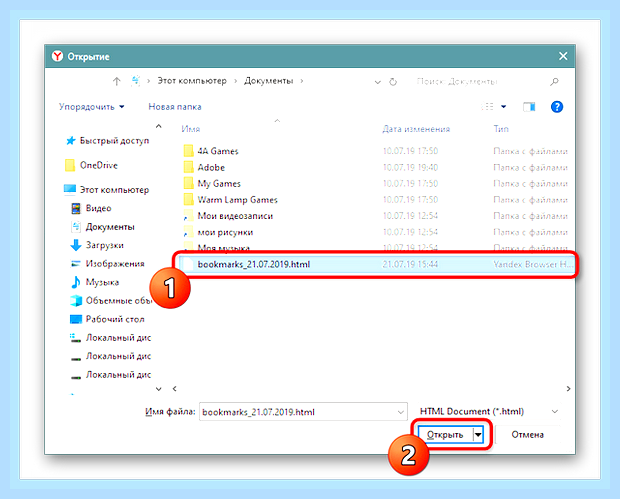
Task: Click the 4A Games folder icon
Action: tap(189, 151)
